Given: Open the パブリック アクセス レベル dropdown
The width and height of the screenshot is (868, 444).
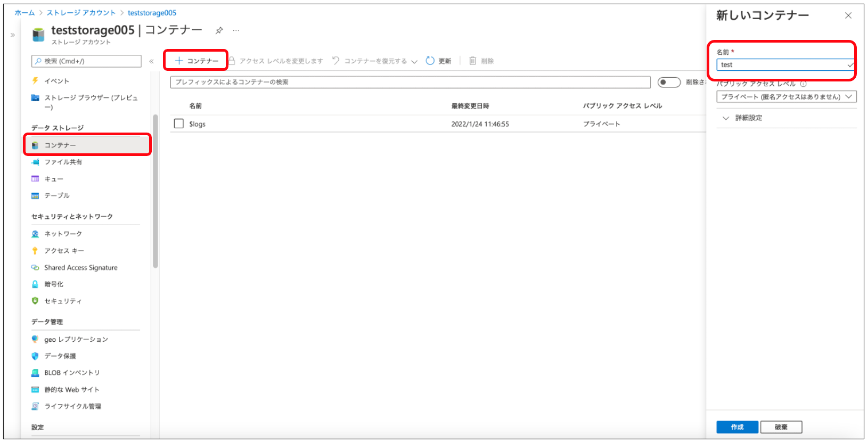Looking at the screenshot, I should pyautogui.click(x=787, y=97).
